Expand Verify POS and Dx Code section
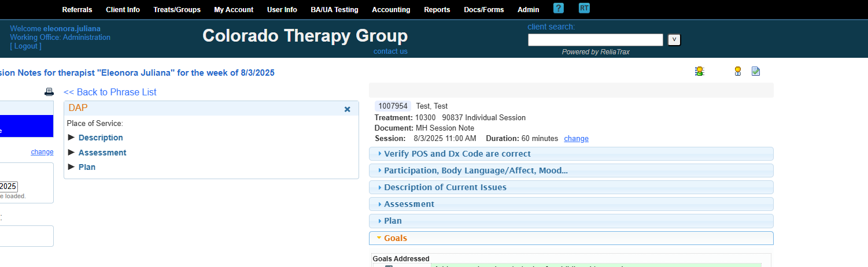This screenshot has height=267, width=868. pyautogui.click(x=457, y=154)
